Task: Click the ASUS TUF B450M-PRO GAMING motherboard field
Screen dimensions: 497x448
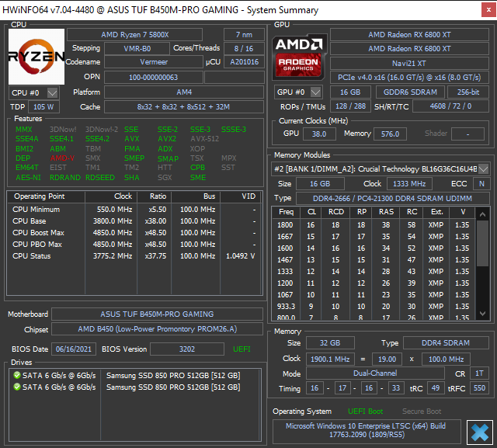Action: (157, 314)
